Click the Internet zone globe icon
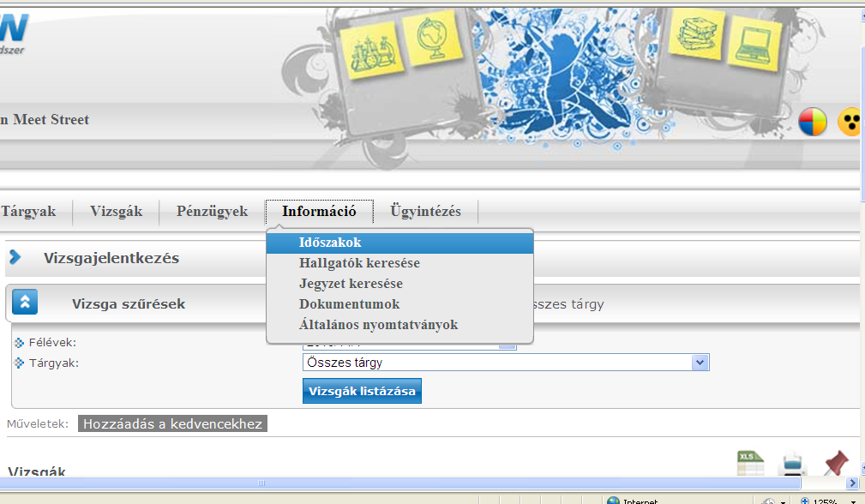The image size is (865, 504). tap(614, 501)
